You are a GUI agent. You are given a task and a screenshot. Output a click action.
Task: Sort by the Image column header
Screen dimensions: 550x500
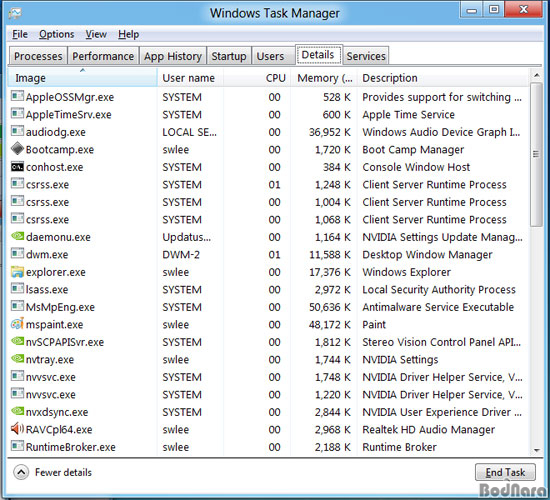pos(82,78)
